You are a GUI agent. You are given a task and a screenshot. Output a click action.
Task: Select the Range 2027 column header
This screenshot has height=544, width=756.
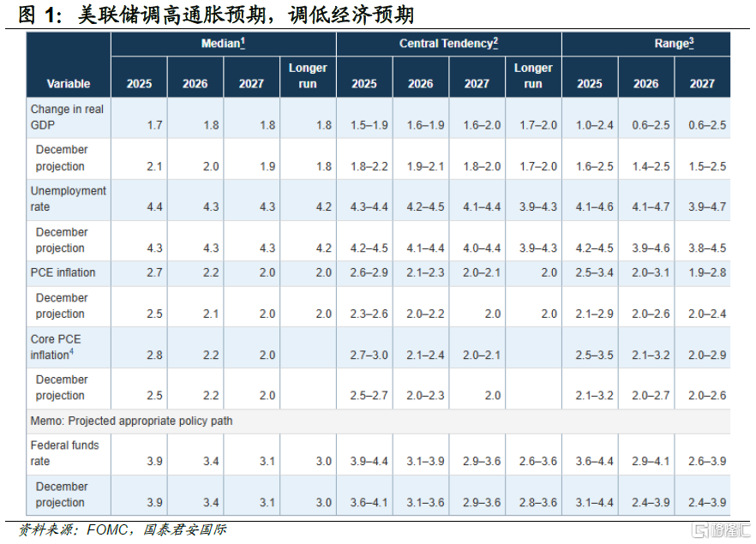pyautogui.click(x=702, y=83)
